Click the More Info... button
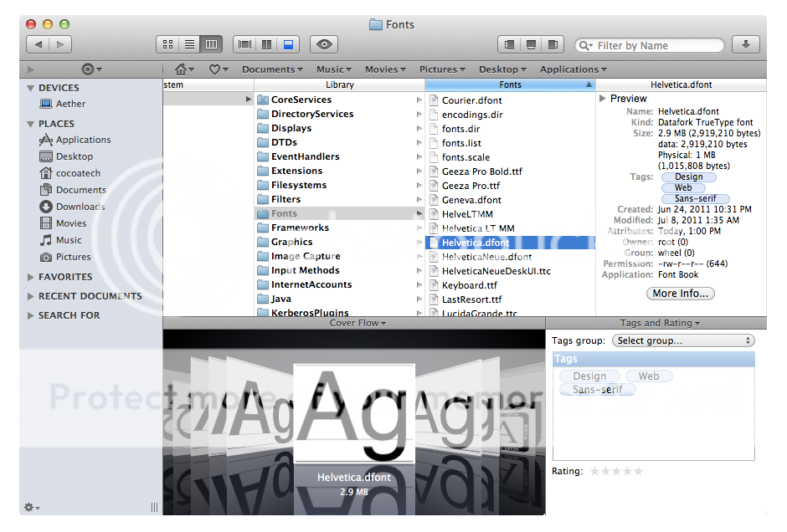Screen dimensions: 787x532 point(680,294)
